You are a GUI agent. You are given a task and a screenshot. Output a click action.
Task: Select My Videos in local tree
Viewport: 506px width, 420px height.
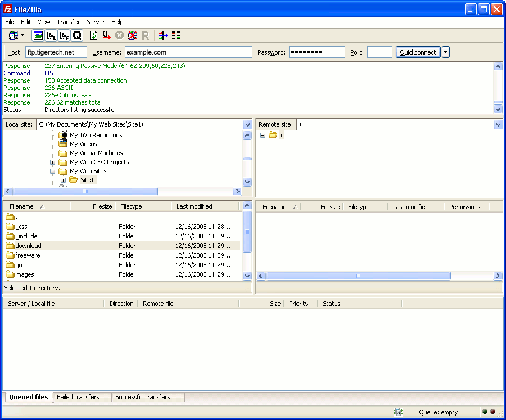point(83,144)
